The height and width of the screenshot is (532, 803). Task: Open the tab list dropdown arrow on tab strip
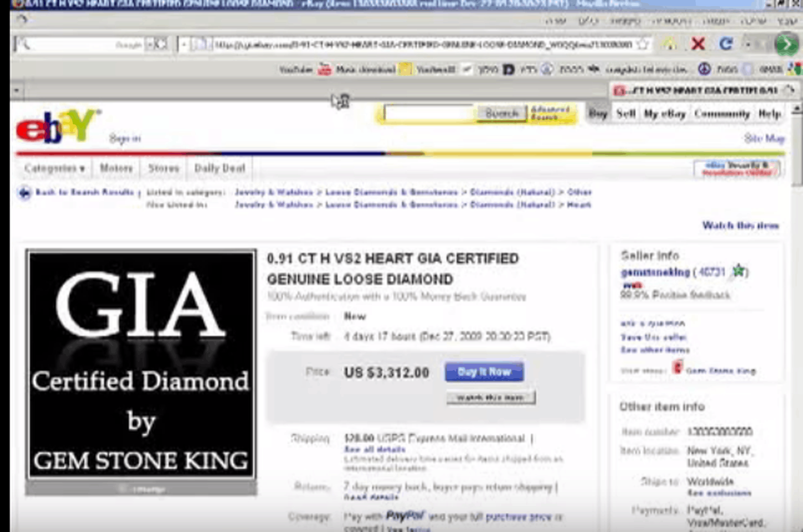(x=16, y=91)
